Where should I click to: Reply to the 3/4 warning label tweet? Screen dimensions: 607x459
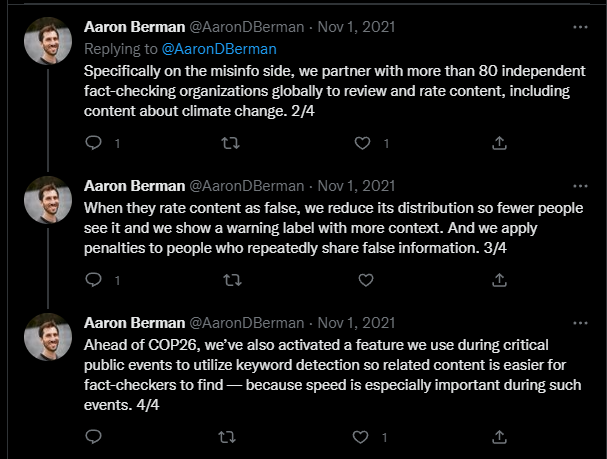tap(93, 281)
